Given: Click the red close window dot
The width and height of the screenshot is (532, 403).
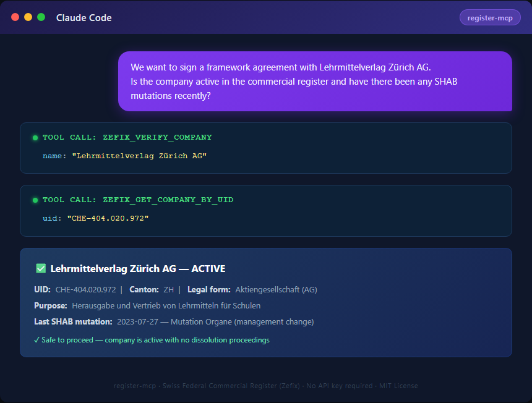Looking at the screenshot, I should tap(15, 17).
